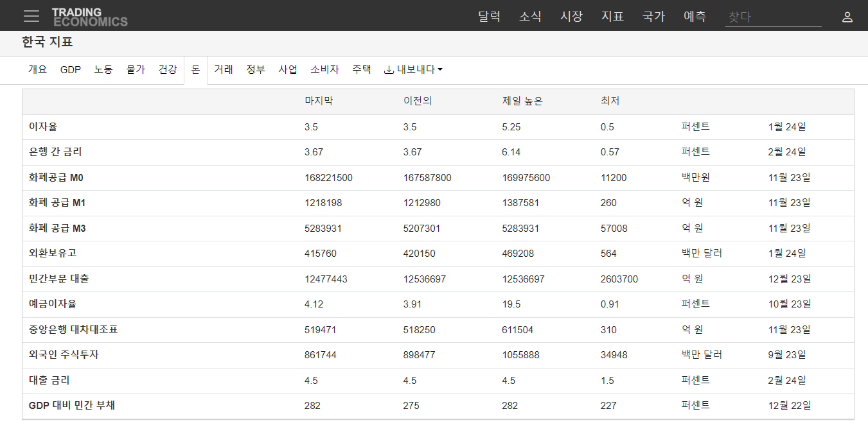Open the hamburger navigation menu
868x425 pixels.
[31, 16]
